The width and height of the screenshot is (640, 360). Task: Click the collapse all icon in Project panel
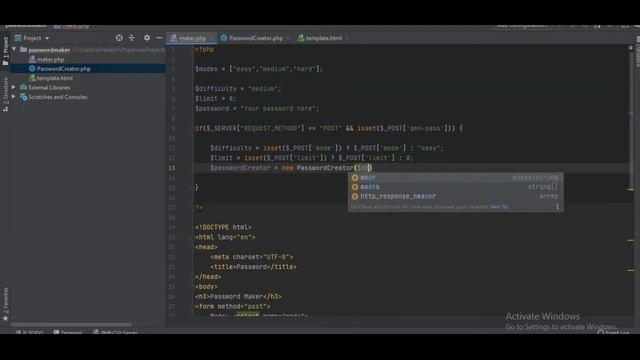tap(131, 38)
